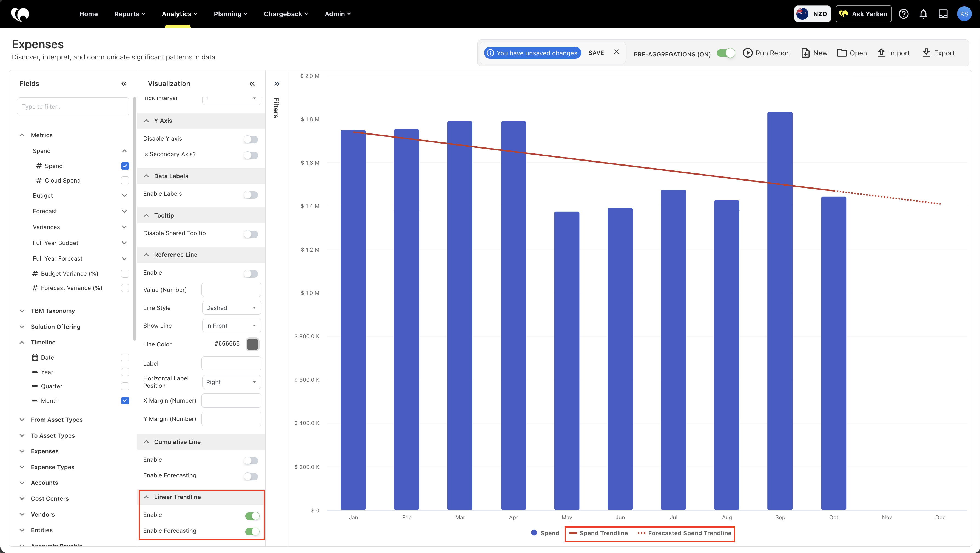The image size is (980, 553).
Task: Click the Fields panel scrollbar
Action: [134, 219]
